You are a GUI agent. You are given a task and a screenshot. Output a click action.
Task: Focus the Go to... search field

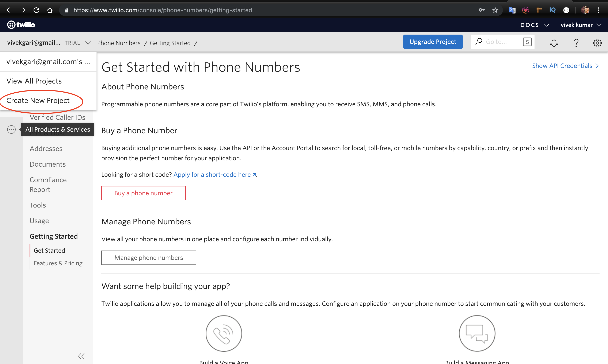pyautogui.click(x=503, y=42)
